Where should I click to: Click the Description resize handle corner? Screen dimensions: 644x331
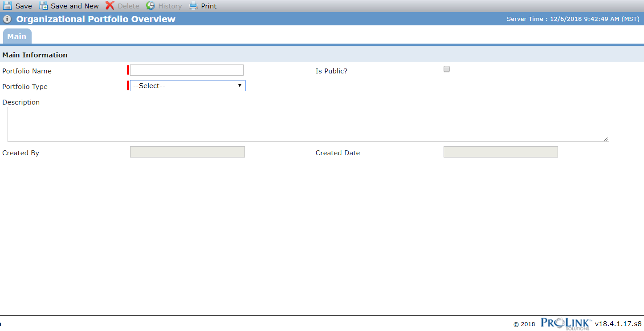click(606, 139)
